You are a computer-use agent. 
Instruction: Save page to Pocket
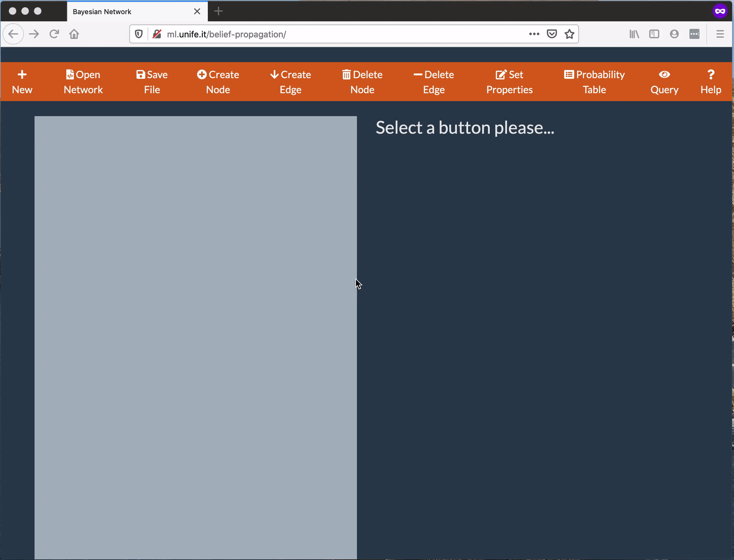[x=552, y=34]
